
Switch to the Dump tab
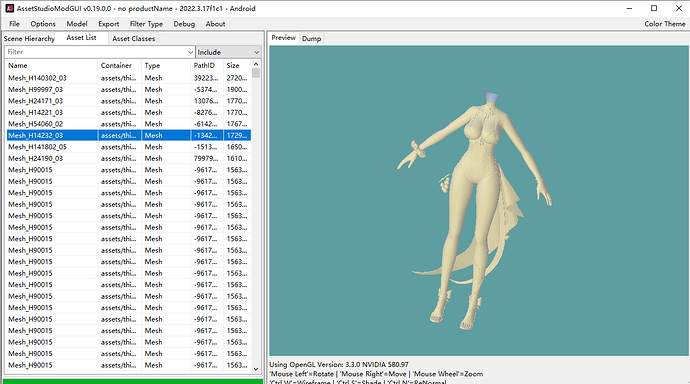(x=311, y=39)
